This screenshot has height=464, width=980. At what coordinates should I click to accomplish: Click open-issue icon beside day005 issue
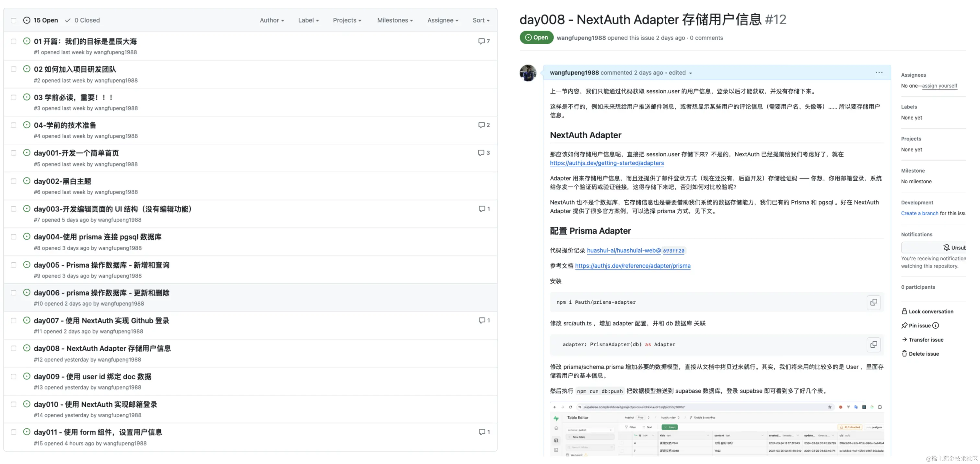[27, 265]
